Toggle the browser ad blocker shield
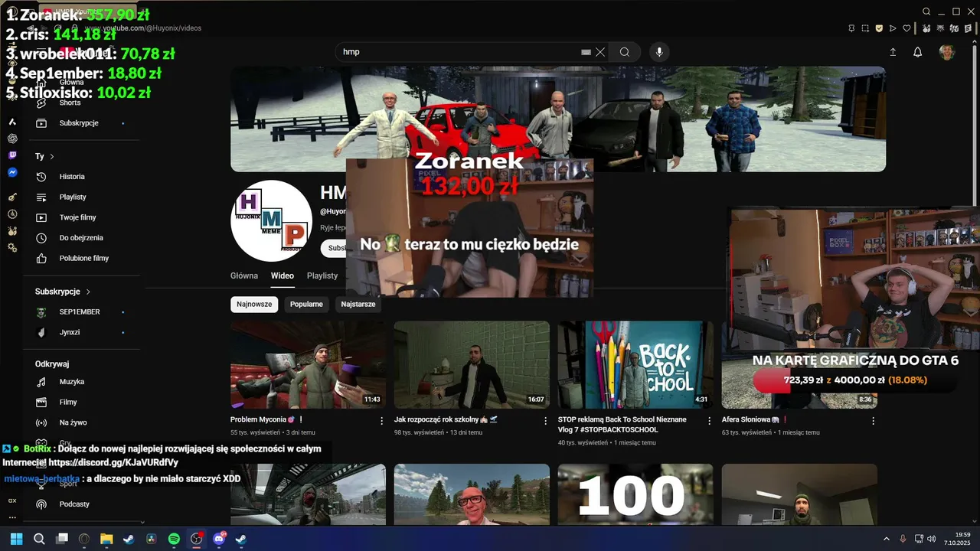Image resolution: width=980 pixels, height=551 pixels. point(879,28)
